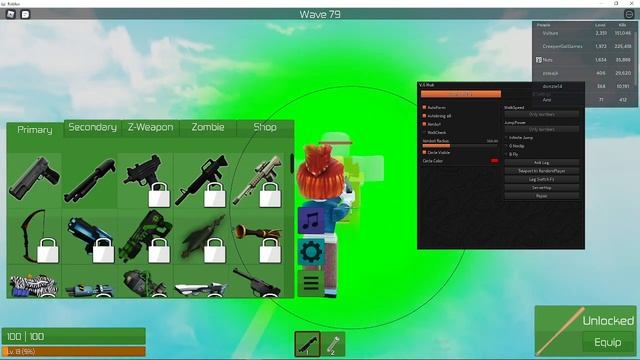Open the Shop tab
The height and width of the screenshot is (360, 640).
coord(265,127)
